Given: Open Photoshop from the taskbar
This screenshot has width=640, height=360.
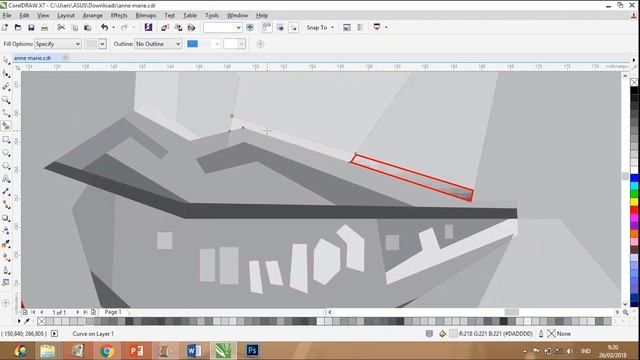Looking at the screenshot, I should tap(252, 350).
